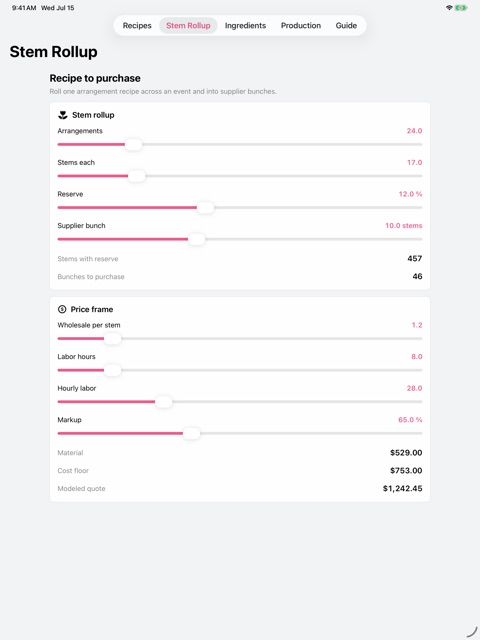Click the Modeled quote value $1,242.45

[402, 489]
